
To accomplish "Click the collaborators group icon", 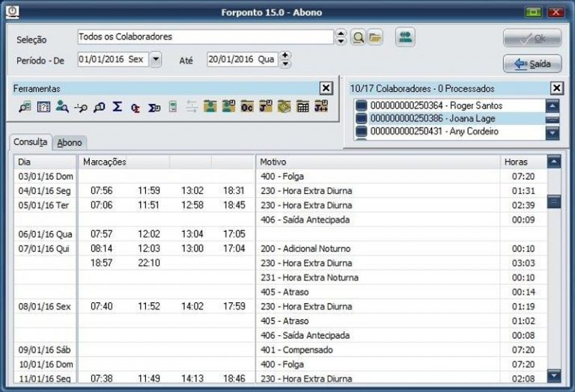I will coord(405,37).
